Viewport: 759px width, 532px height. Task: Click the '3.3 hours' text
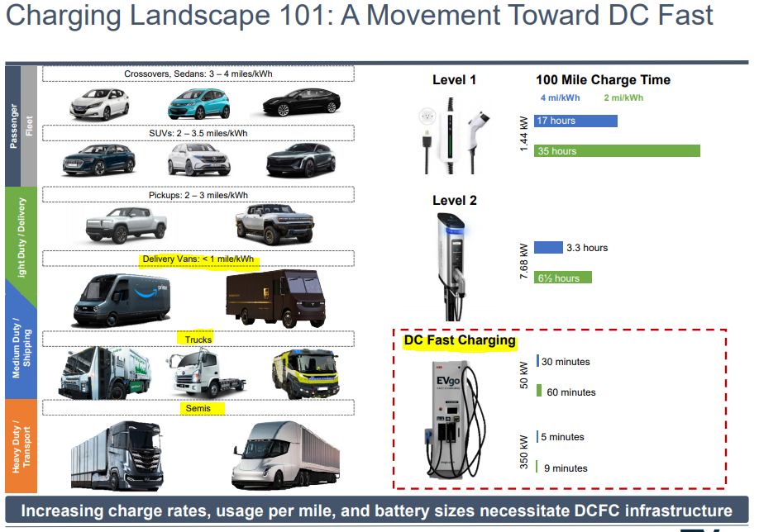[x=587, y=248]
